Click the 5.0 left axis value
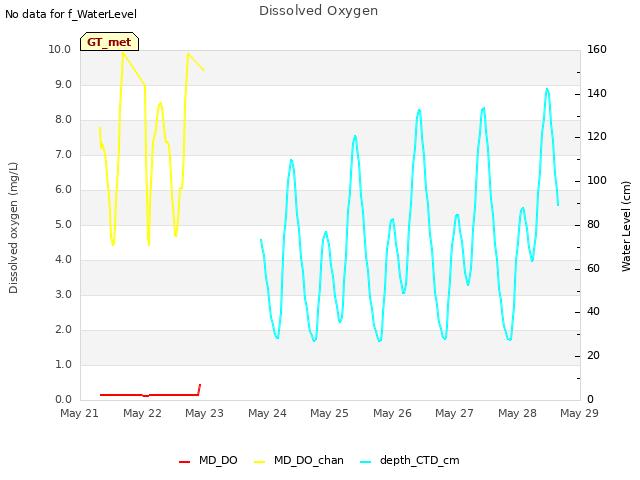640x480 pixels. [x=63, y=224]
